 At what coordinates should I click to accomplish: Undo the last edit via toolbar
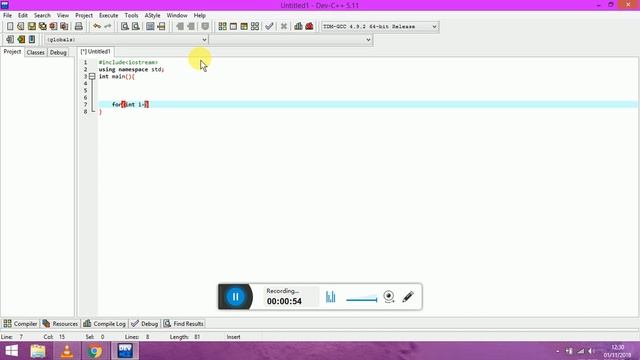click(97, 27)
